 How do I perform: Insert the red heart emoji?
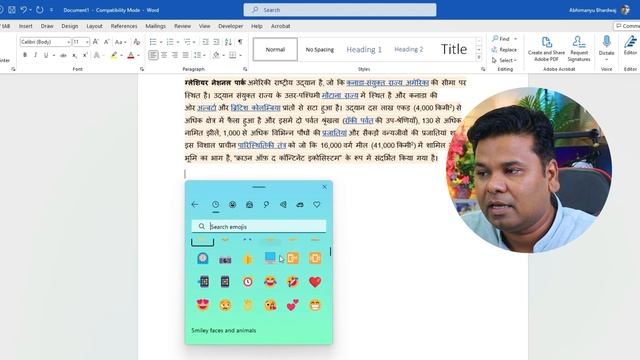coord(315,282)
